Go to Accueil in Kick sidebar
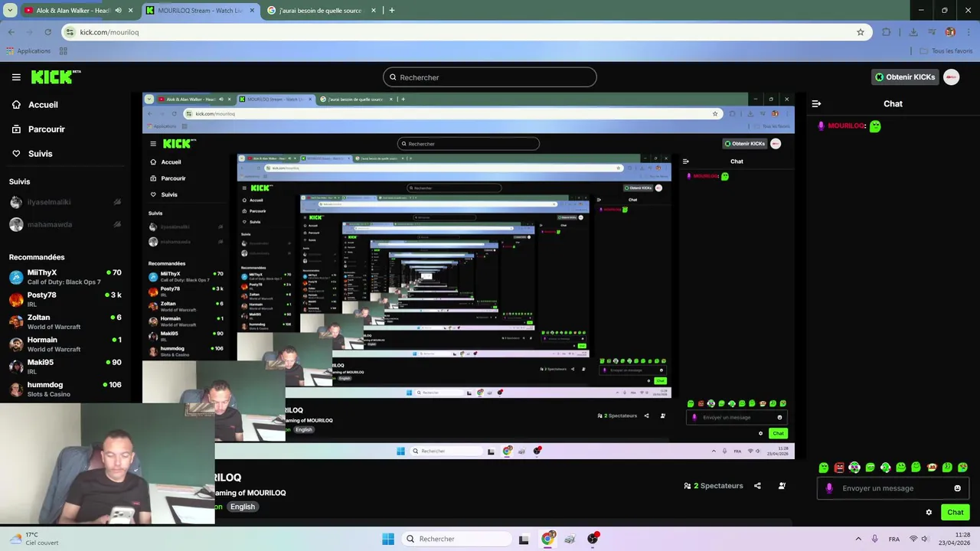The width and height of the screenshot is (980, 551). click(43, 105)
